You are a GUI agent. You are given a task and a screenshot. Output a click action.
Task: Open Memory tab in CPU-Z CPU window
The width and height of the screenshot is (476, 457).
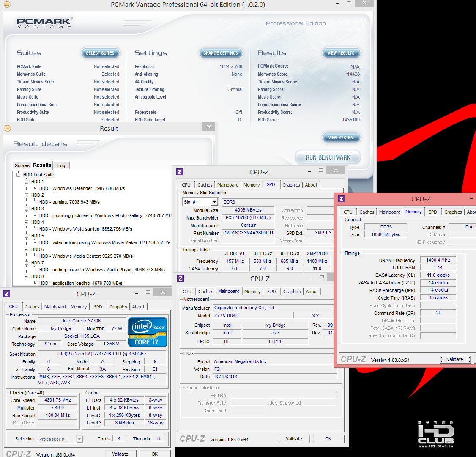(x=79, y=307)
